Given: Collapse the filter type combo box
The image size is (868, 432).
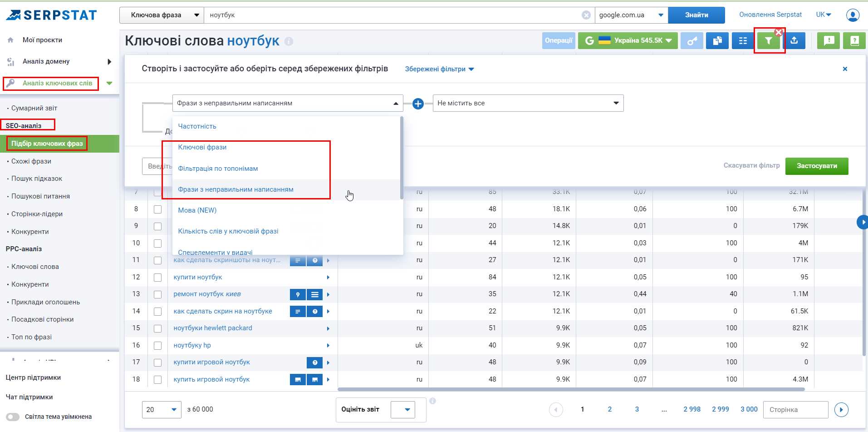Looking at the screenshot, I should pyautogui.click(x=288, y=103).
